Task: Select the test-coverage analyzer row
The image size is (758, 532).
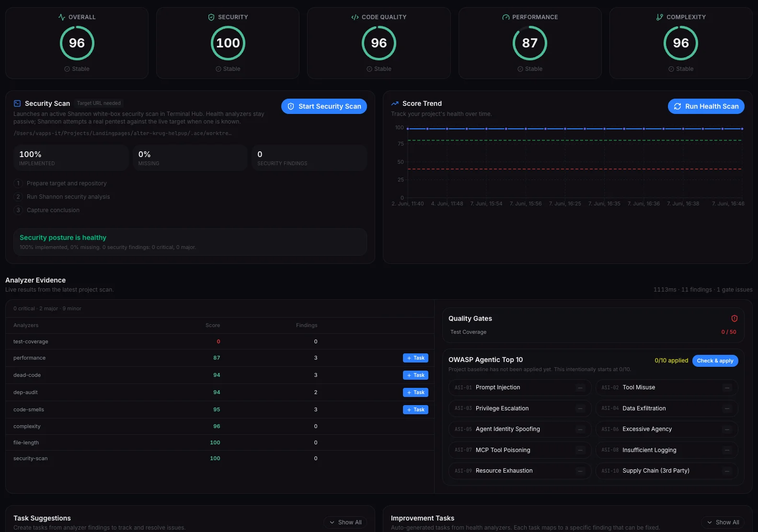Action: click(220, 341)
